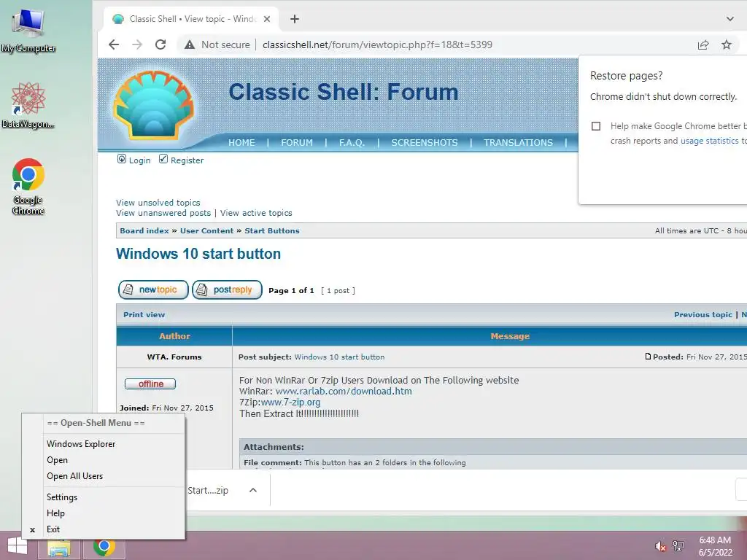The width and height of the screenshot is (747, 560).
Task: Click the offline status badge
Action: pos(150,384)
